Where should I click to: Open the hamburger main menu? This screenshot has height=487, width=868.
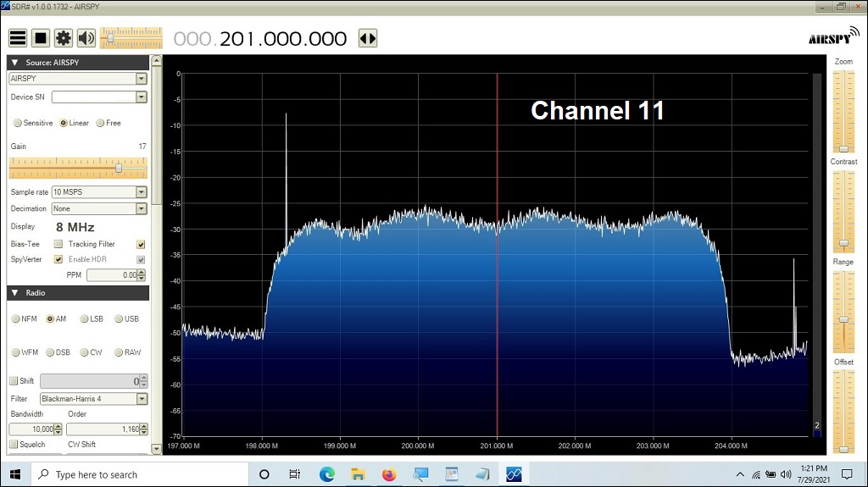[18, 38]
